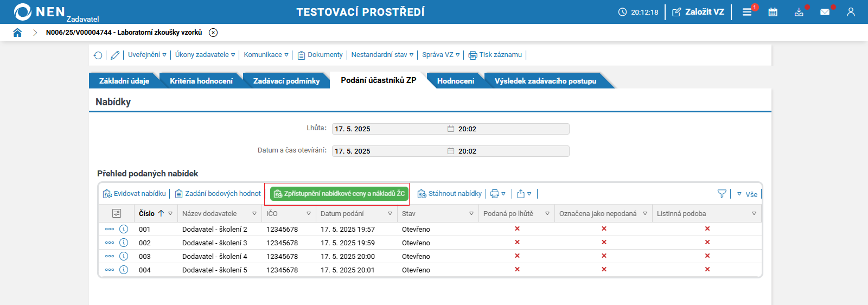Viewport: 868px width, 305px height.
Task: Click the Lhůta date field
Action: [x=450, y=129]
